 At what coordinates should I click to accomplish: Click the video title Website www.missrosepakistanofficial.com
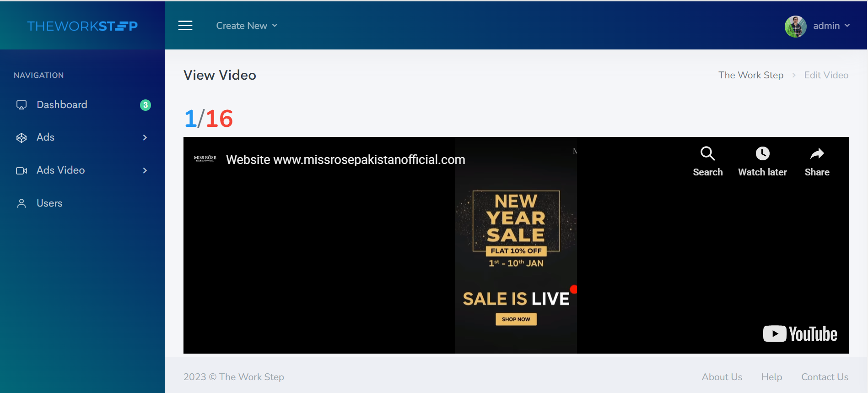point(345,160)
